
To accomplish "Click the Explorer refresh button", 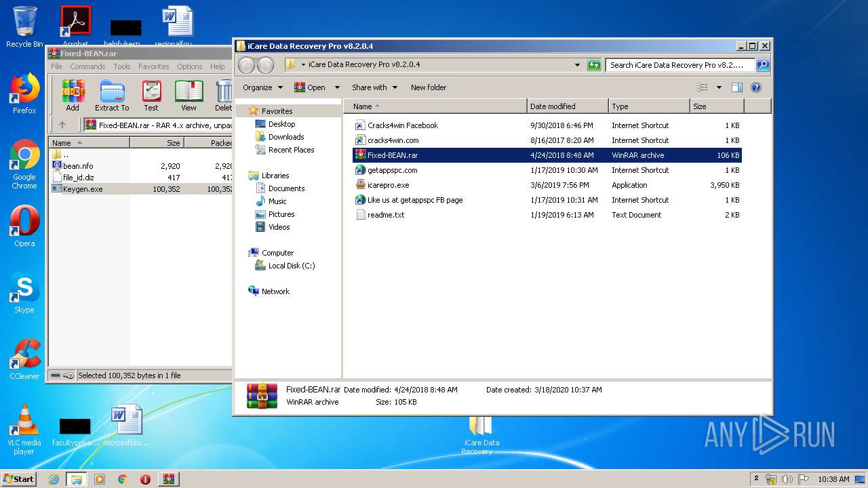I will click(x=594, y=65).
